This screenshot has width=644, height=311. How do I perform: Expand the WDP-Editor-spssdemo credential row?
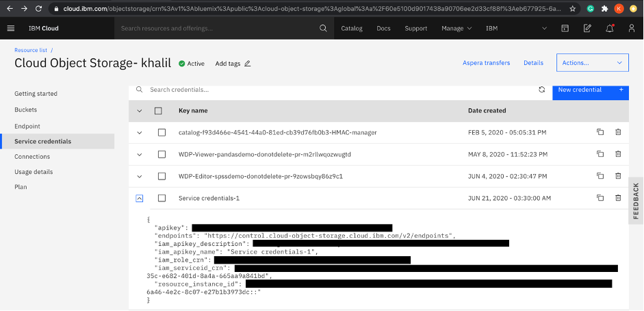point(140,176)
